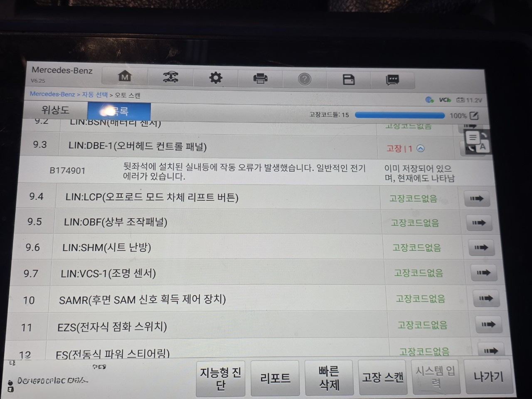Open arrow for SAMR row
This screenshot has height=399, width=532.
tap(485, 298)
